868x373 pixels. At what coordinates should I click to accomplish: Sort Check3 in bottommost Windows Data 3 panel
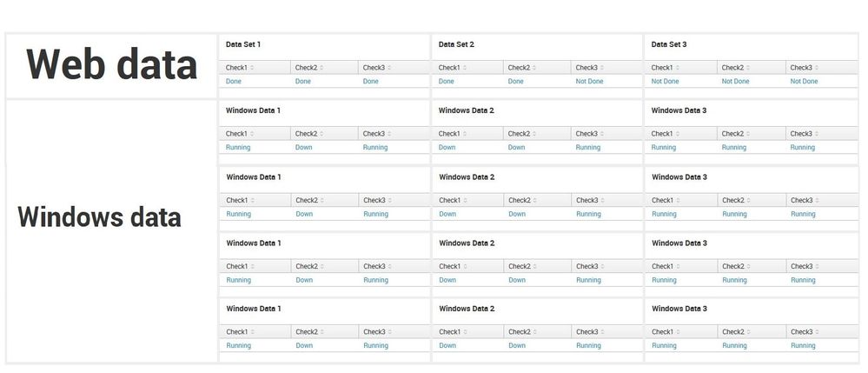(818, 332)
